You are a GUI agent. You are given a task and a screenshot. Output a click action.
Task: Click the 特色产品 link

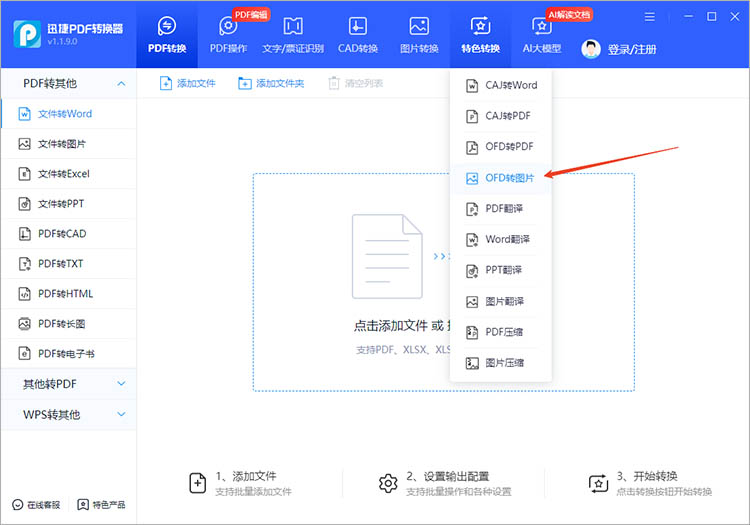[101, 505]
